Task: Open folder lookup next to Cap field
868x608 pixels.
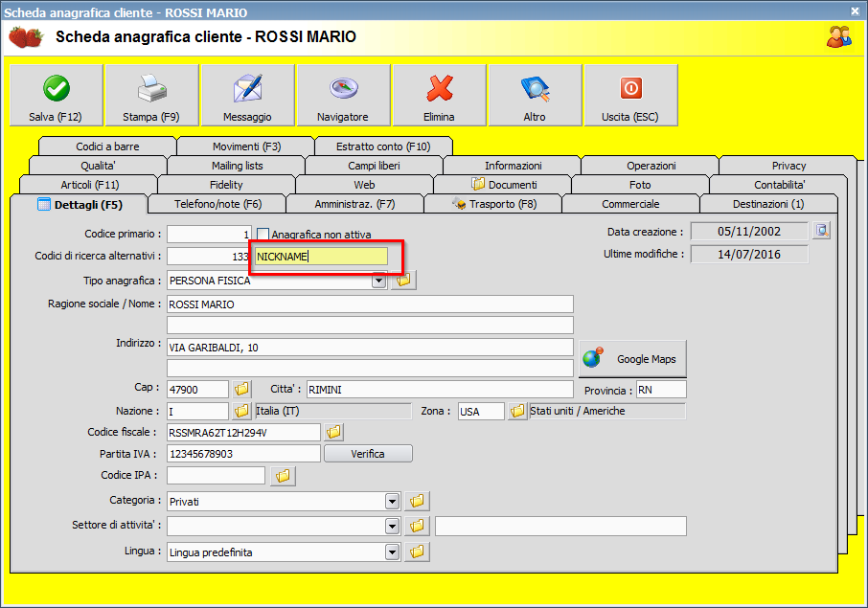Action: tap(241, 389)
